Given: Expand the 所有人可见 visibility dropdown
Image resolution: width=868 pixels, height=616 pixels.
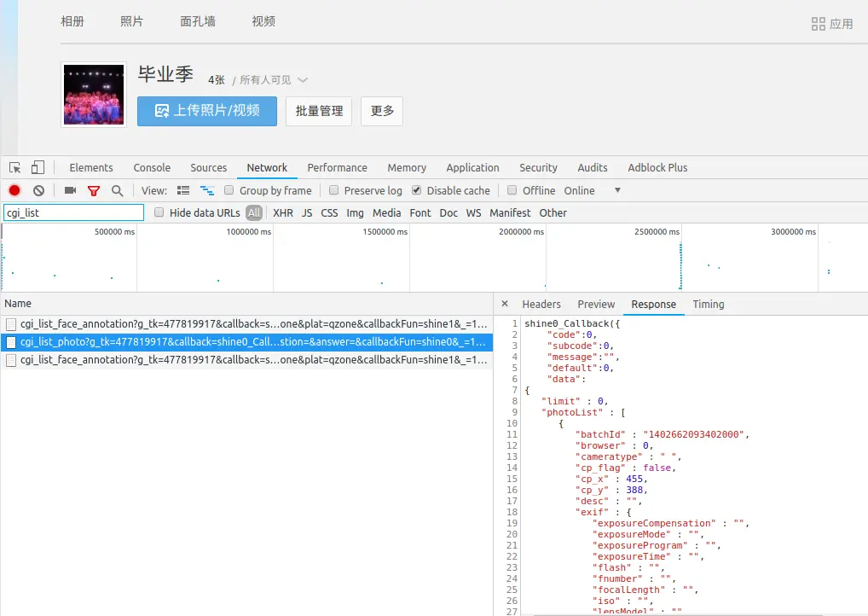Looking at the screenshot, I should tap(302, 79).
